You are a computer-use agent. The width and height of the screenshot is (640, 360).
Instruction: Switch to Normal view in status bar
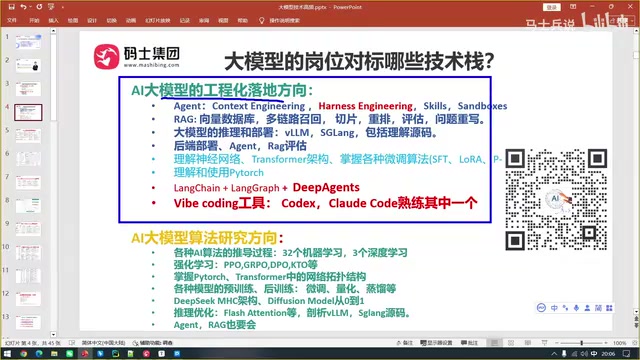tap(494, 343)
